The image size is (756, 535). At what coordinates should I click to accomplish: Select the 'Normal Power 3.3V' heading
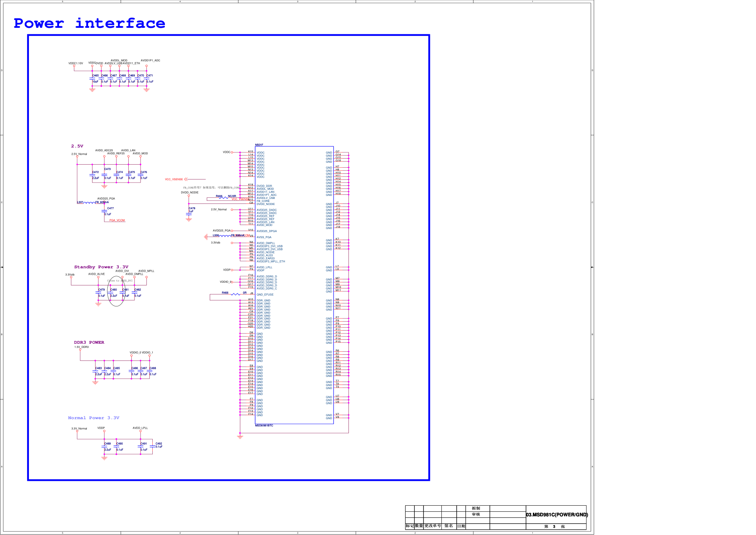pos(93,418)
